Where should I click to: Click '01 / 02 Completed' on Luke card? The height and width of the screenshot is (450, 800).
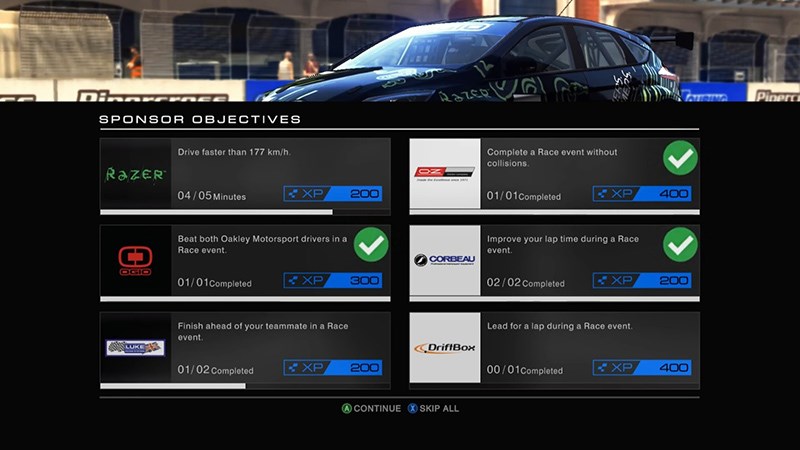coord(215,370)
